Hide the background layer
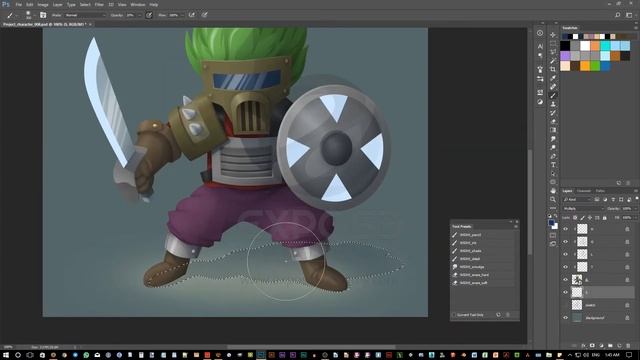Image resolution: width=640 pixels, height=360 pixels. [565, 318]
